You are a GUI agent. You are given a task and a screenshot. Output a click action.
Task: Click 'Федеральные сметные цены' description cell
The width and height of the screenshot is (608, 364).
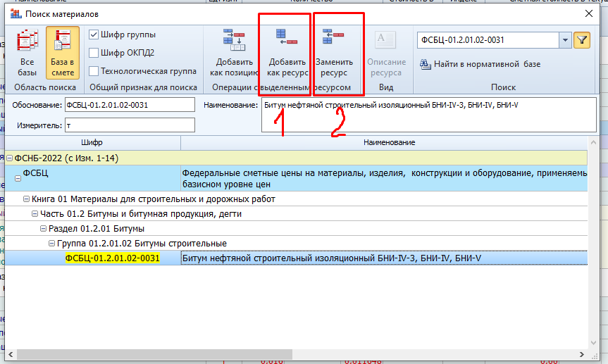(384, 178)
